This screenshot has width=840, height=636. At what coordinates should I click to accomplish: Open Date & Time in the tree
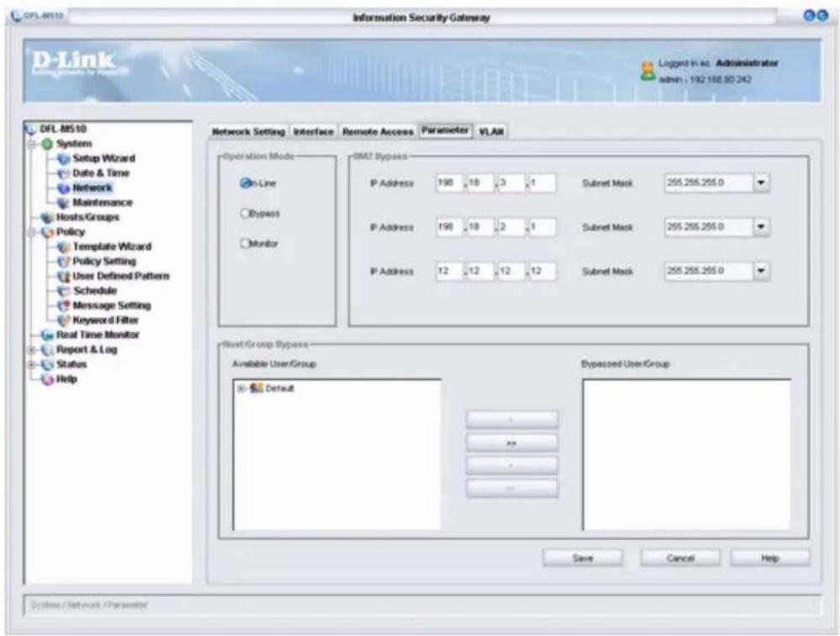pos(101,173)
